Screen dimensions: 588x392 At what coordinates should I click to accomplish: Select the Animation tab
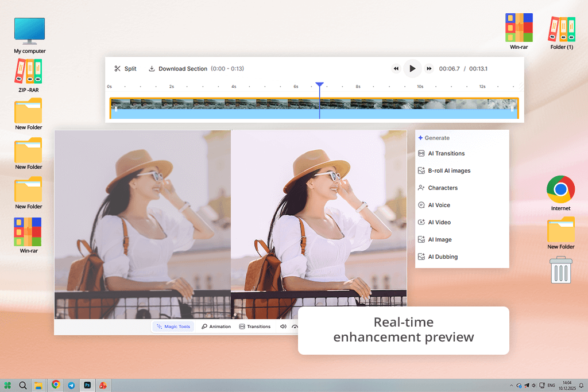216,327
